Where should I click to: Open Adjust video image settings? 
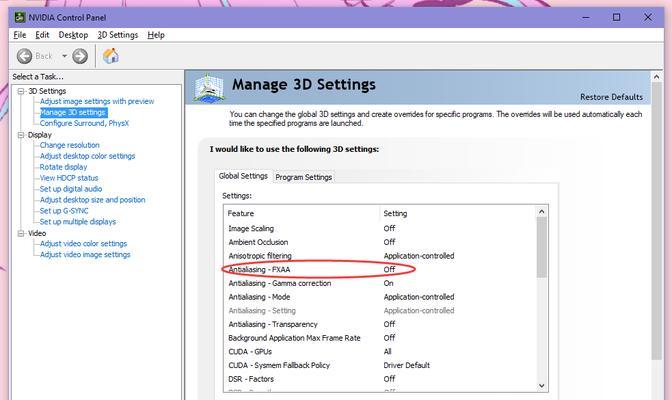[x=85, y=255]
